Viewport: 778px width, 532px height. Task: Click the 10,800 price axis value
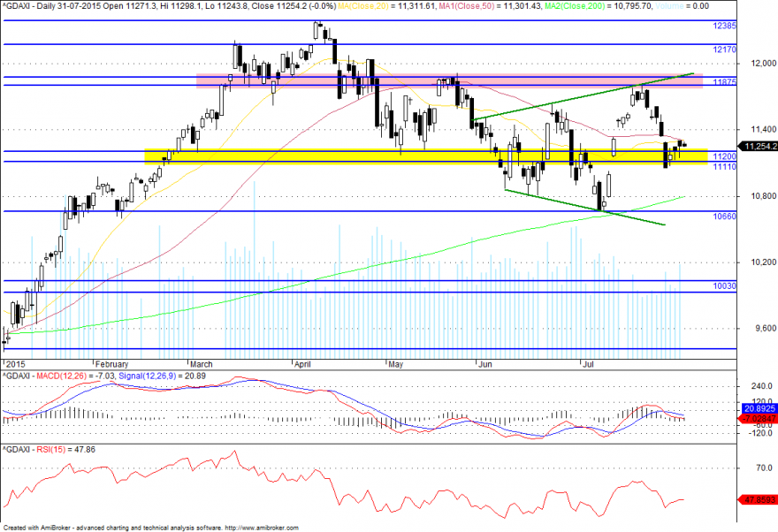click(x=764, y=196)
